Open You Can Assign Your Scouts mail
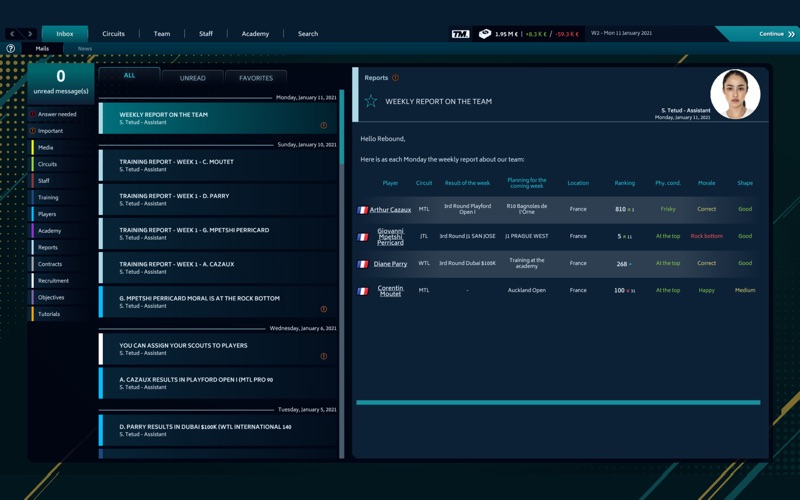Viewport: 800px width, 500px height. tap(218, 349)
